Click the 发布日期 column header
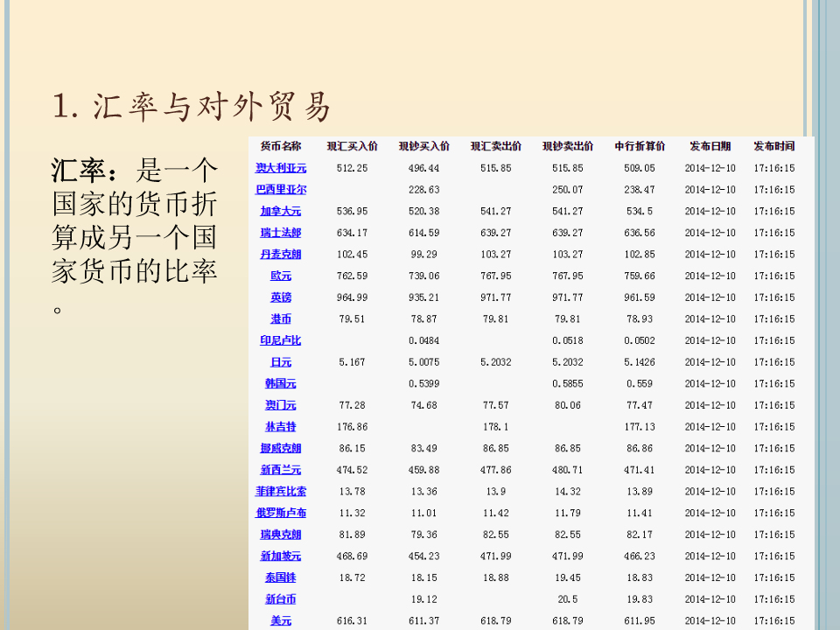The image size is (840, 630). pos(710,146)
